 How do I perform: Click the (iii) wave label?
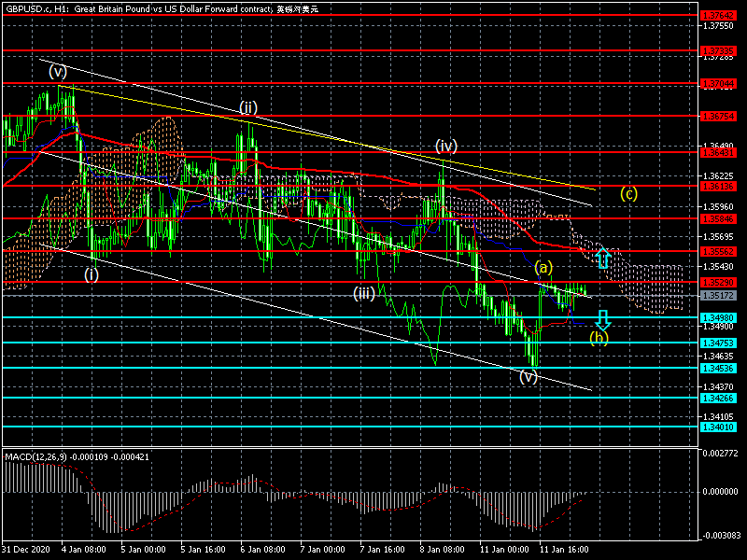click(x=363, y=293)
